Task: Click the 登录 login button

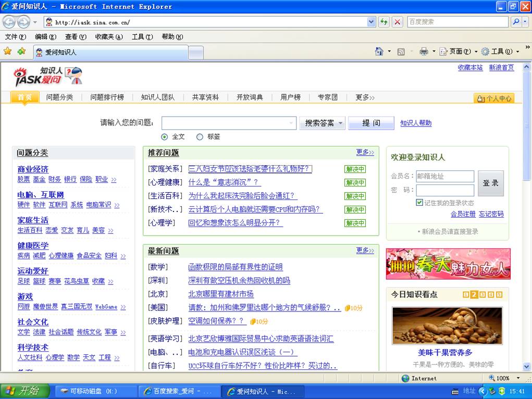Action: [491, 183]
